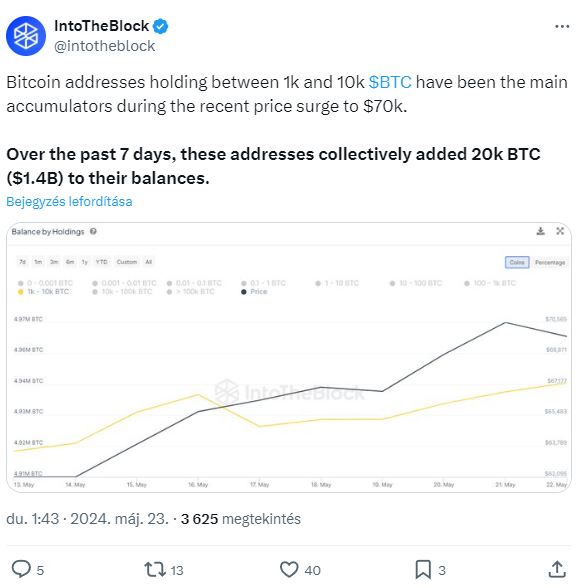Open the @intotheblock handle

pos(104,46)
